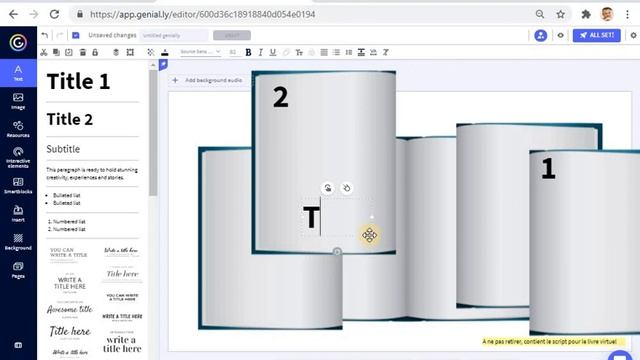
Task: Choose 'WRITE A TITLE HERE' style
Action: pos(70,283)
